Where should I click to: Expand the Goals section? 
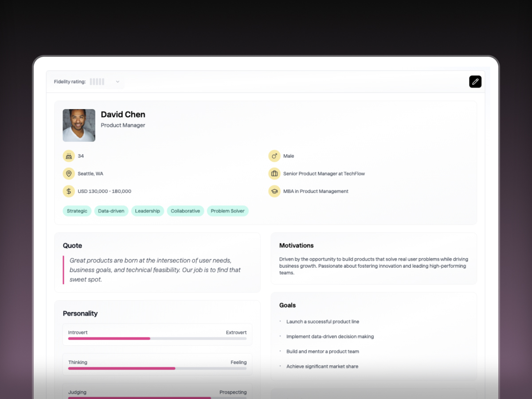(x=287, y=305)
